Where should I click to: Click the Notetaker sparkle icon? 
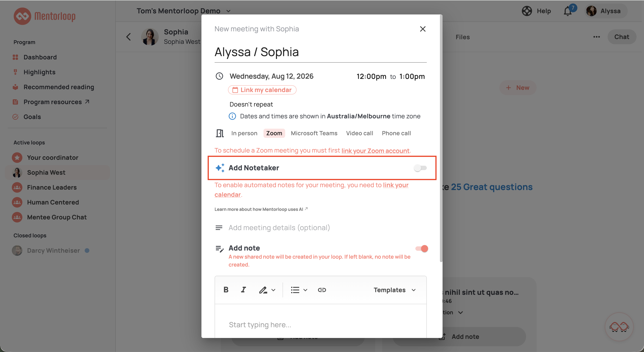coord(220,168)
